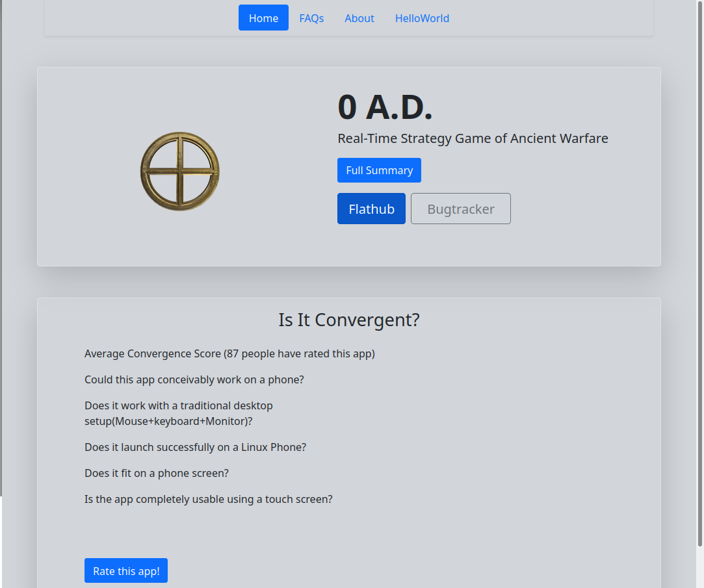Click the traditional desktop setup question
This screenshot has width=704, height=588.
point(179,413)
